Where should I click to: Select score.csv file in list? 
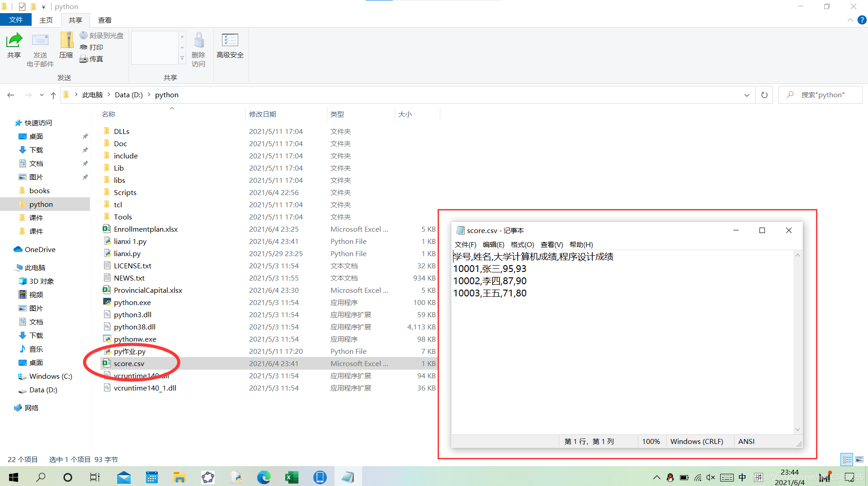pos(269,363)
